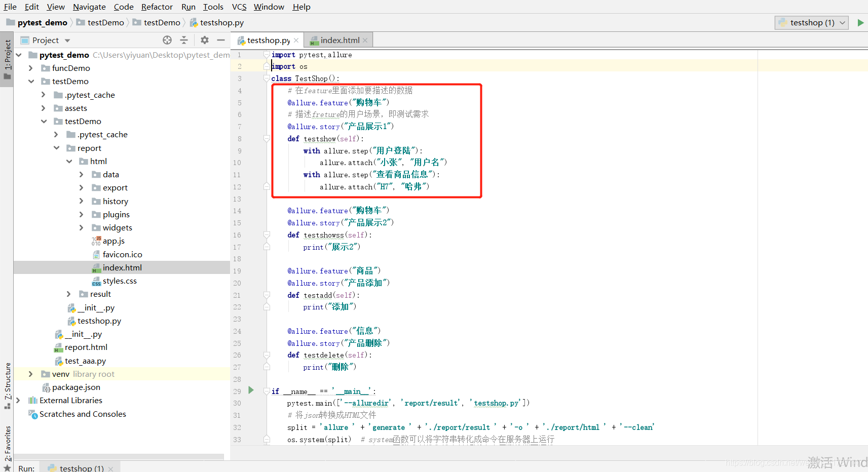
Task: Close the testshop (1) run tab
Action: point(111,468)
